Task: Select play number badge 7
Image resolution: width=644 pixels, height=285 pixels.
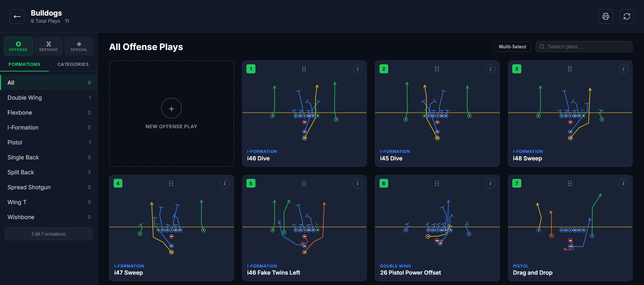Action: point(517,183)
